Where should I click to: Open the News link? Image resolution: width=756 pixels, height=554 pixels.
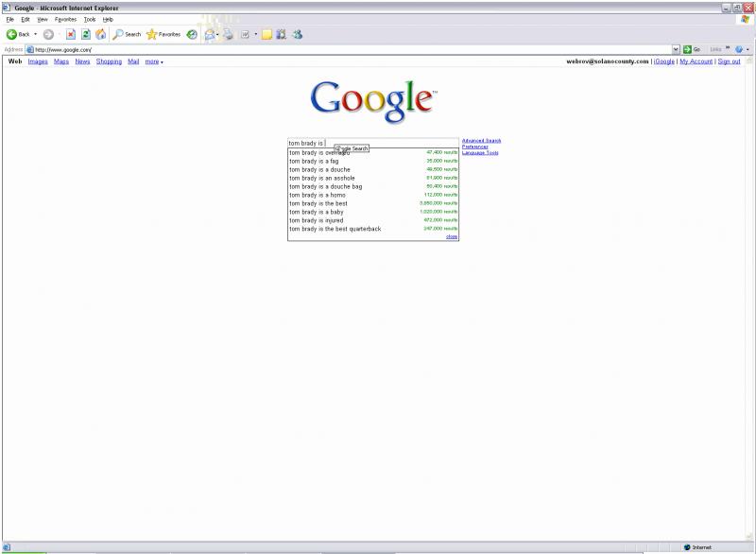pyautogui.click(x=82, y=61)
